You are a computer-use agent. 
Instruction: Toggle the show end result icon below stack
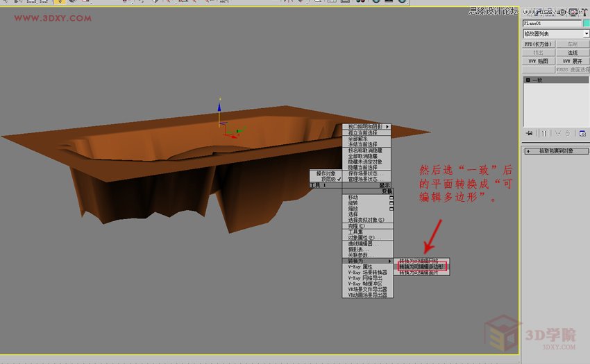[544, 133]
